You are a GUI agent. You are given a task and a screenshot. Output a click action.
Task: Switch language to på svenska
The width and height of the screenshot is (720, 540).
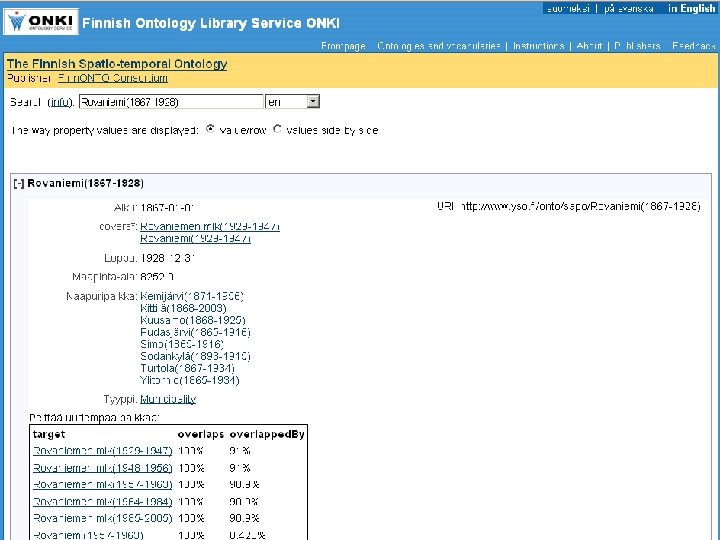pyautogui.click(x=629, y=9)
